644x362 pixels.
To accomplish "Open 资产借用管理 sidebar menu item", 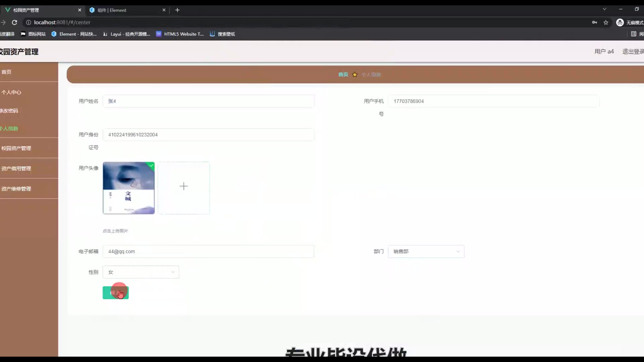I will (x=16, y=169).
